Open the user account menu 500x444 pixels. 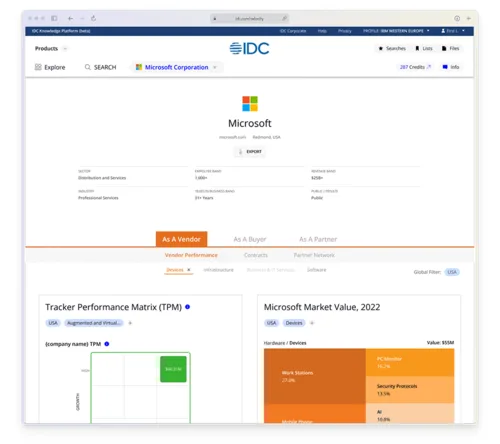[x=453, y=31]
